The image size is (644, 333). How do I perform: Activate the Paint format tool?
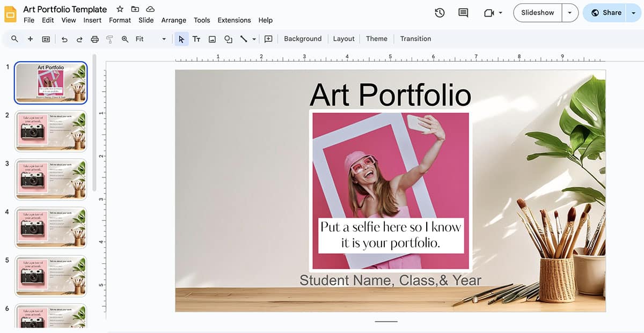coord(109,39)
